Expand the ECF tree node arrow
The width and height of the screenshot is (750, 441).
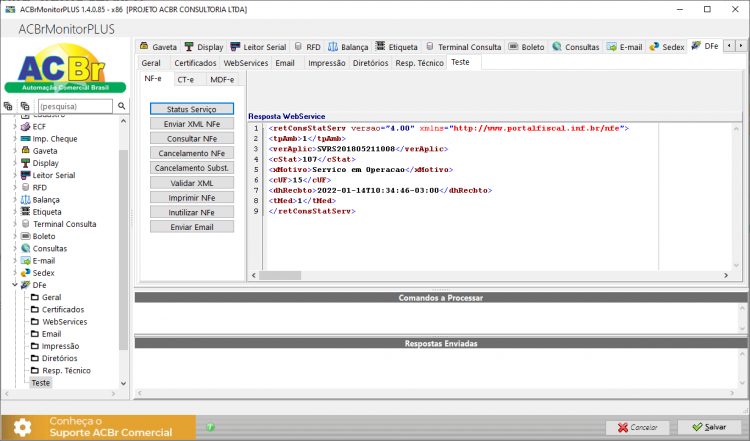15,126
